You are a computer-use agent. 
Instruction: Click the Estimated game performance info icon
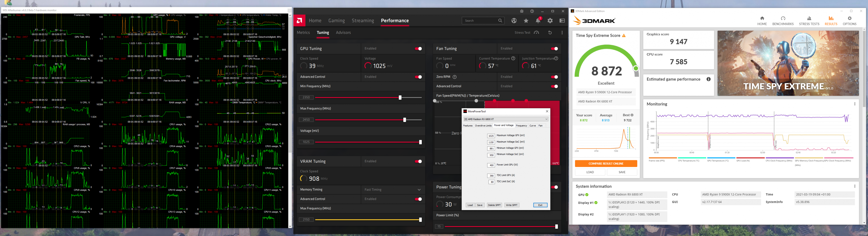click(708, 79)
